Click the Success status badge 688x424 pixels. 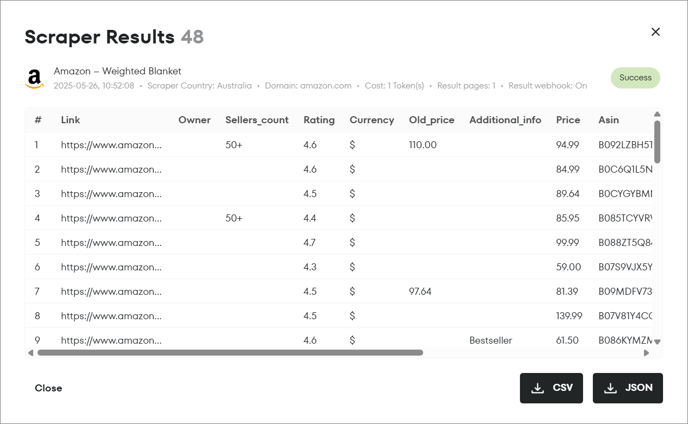[635, 78]
